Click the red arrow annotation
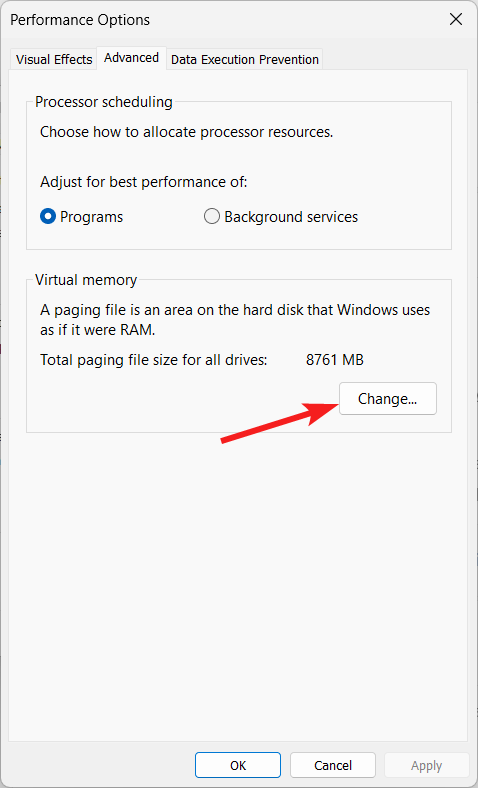 click(280, 421)
